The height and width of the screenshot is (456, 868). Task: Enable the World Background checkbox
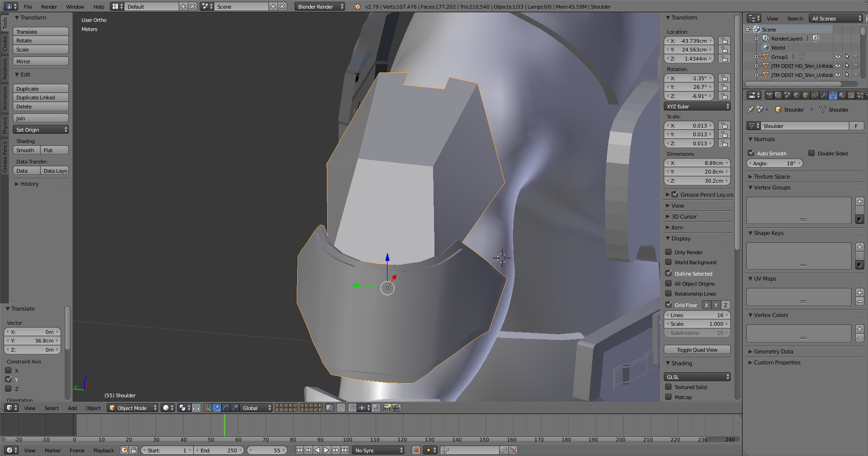coord(668,262)
